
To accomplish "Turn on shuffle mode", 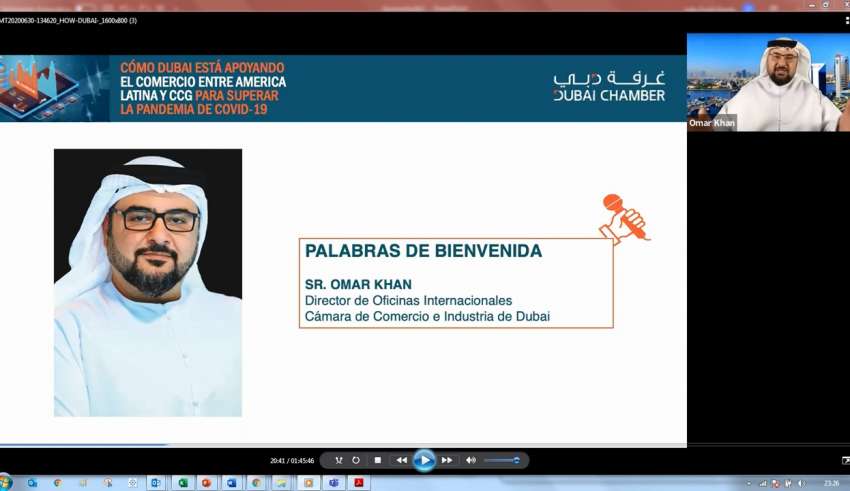I will pos(338,460).
